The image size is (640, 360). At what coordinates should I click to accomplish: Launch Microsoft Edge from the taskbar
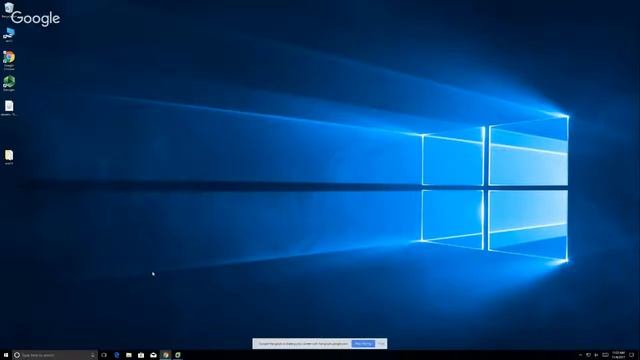pos(116,355)
